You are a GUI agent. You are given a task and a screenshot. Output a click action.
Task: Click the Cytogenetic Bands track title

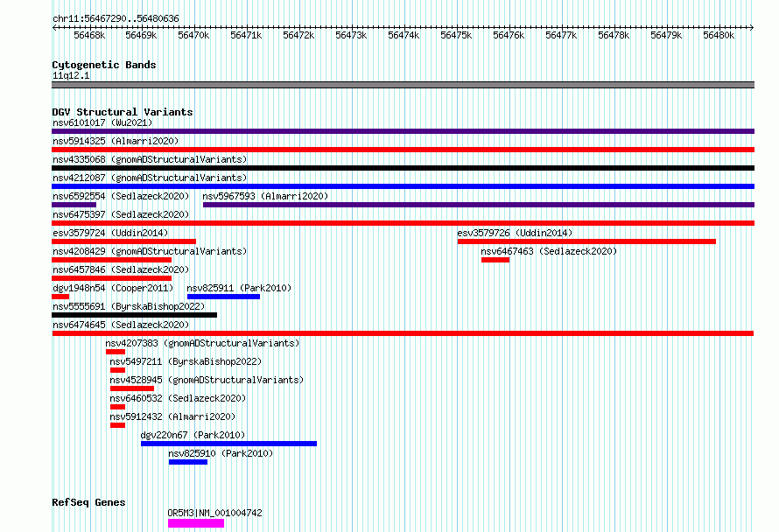coord(104,65)
